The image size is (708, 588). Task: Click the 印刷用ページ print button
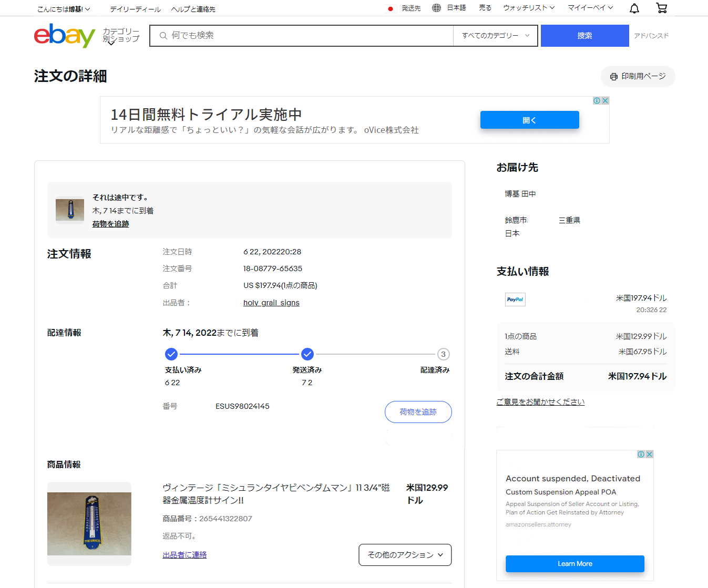(x=638, y=77)
